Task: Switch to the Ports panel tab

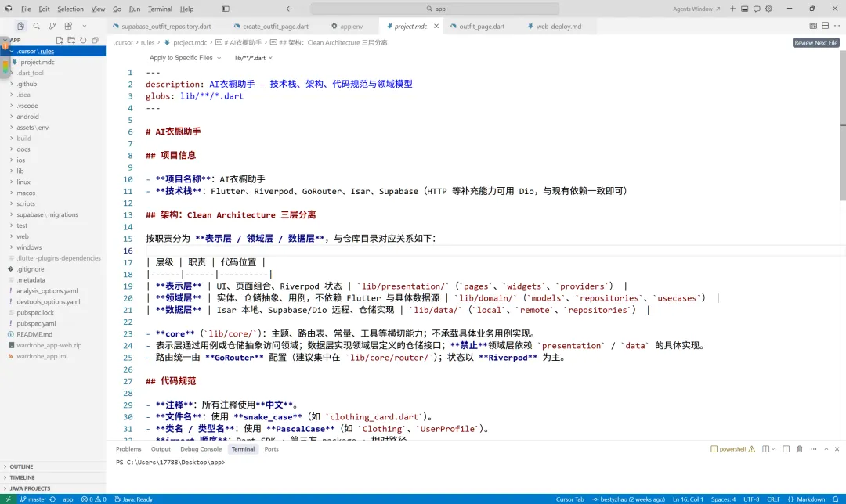Action: tap(271, 449)
